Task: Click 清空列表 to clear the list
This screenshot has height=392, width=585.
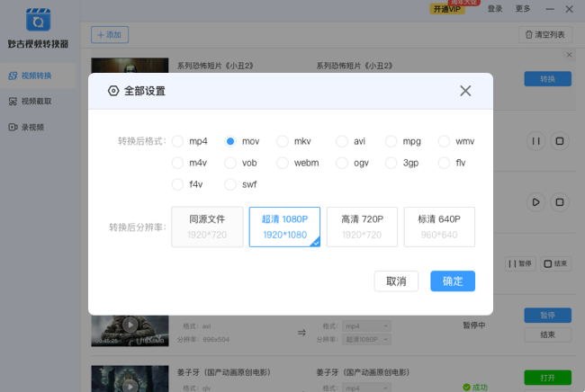Action: coord(545,35)
